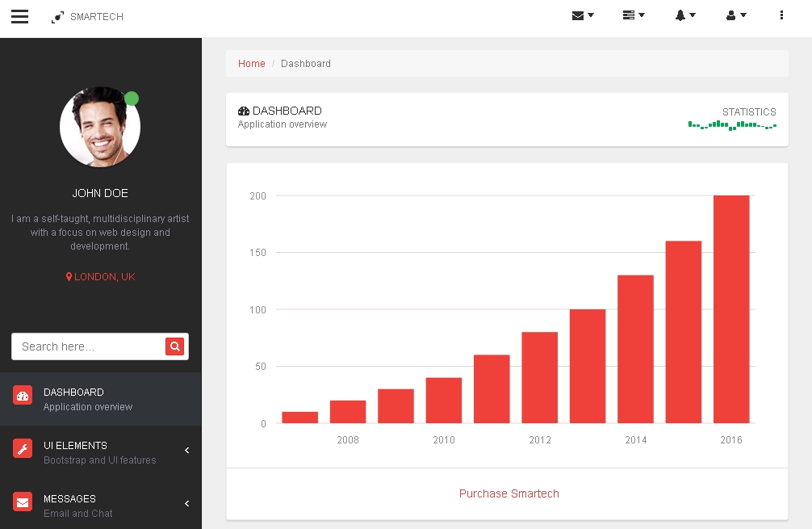Click the Home breadcrumb link
The width and height of the screenshot is (812, 529).
coord(251,64)
